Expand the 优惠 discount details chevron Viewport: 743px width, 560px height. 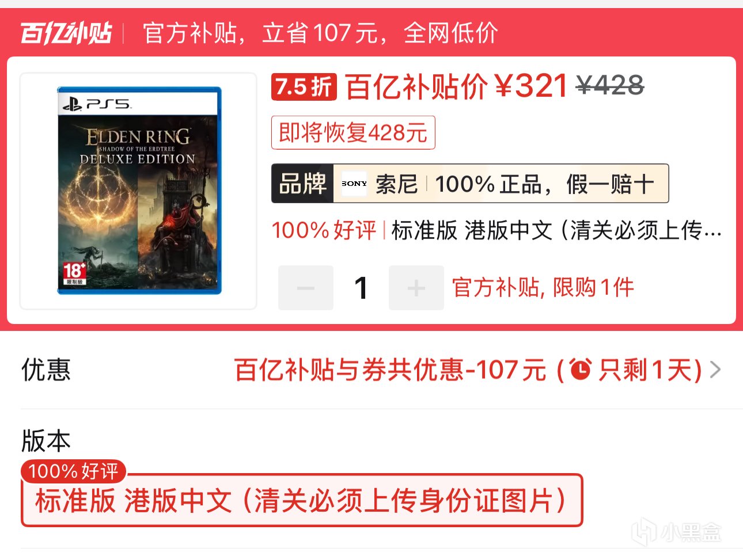click(x=715, y=369)
